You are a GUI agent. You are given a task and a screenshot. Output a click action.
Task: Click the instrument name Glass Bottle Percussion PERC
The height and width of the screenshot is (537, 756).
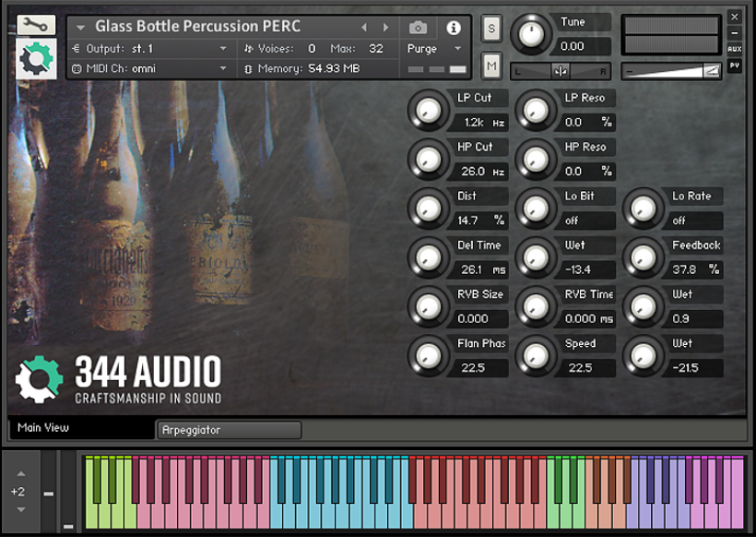197,27
